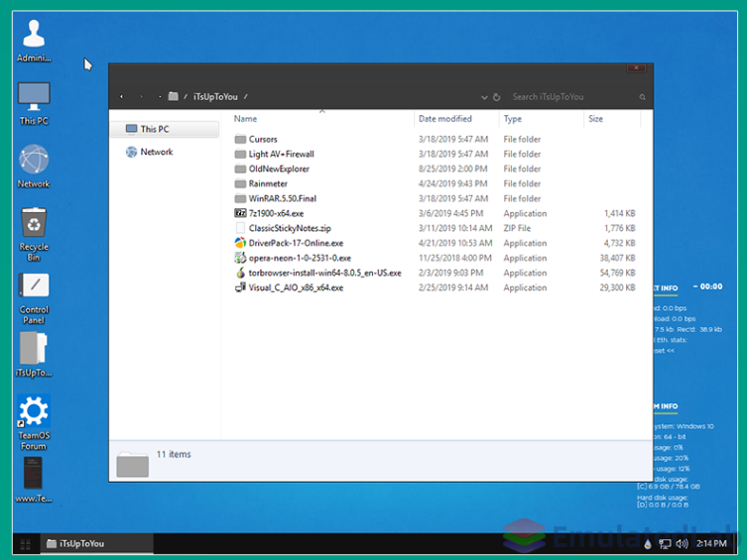Click the 54,769 KB size cell
This screenshot has height=560, width=747.
coord(617,273)
